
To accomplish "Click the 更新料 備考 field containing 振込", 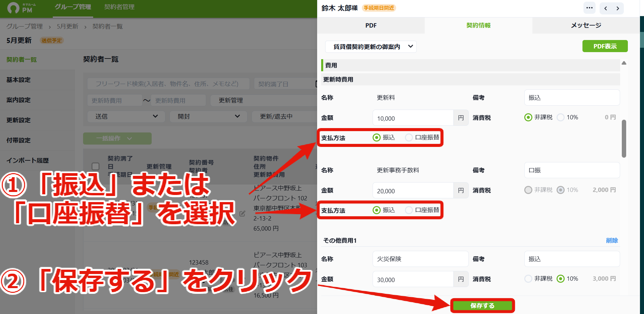I will click(x=572, y=97).
